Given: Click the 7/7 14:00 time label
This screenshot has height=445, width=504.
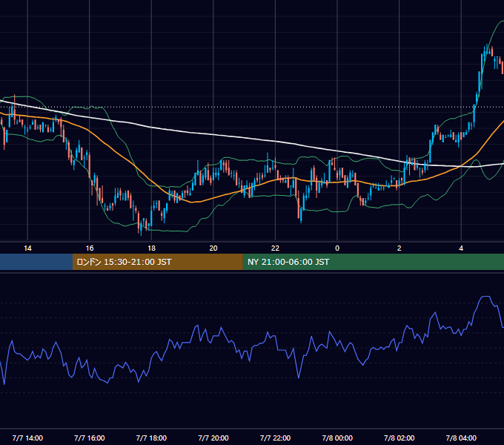Looking at the screenshot, I should click(27, 438).
